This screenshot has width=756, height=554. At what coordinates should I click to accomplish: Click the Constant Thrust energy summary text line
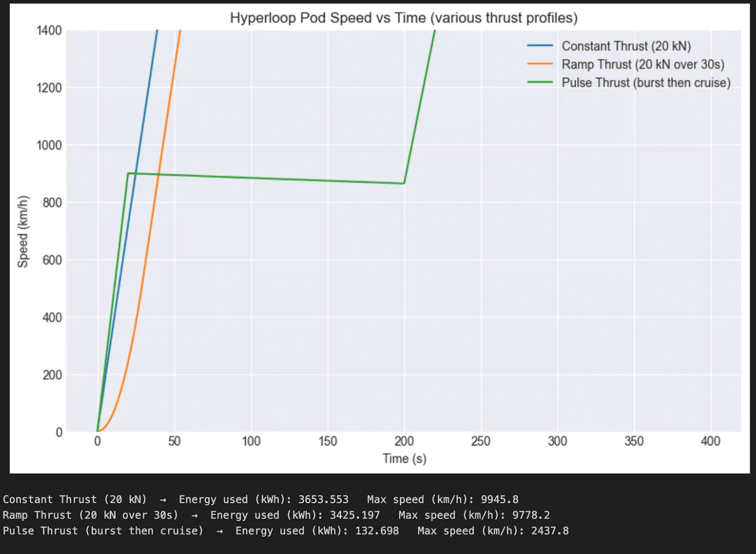point(260,499)
